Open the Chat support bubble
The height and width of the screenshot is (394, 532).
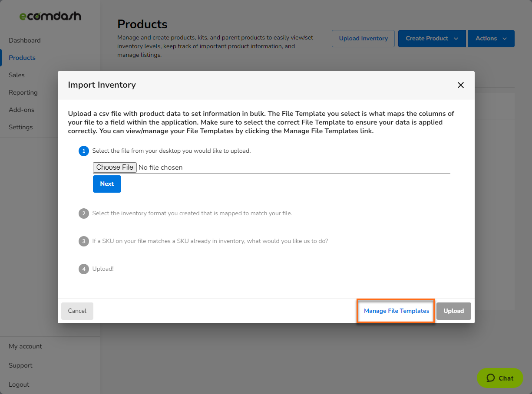pyautogui.click(x=500, y=378)
